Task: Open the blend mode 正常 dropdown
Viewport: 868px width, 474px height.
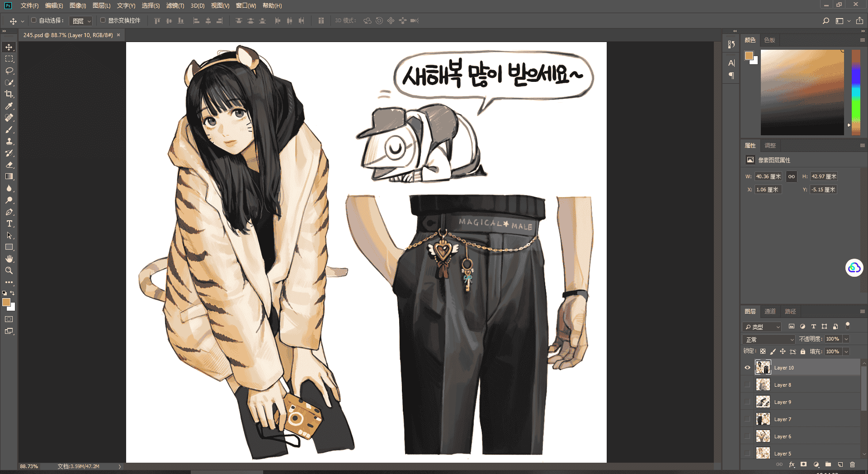Action: point(769,339)
